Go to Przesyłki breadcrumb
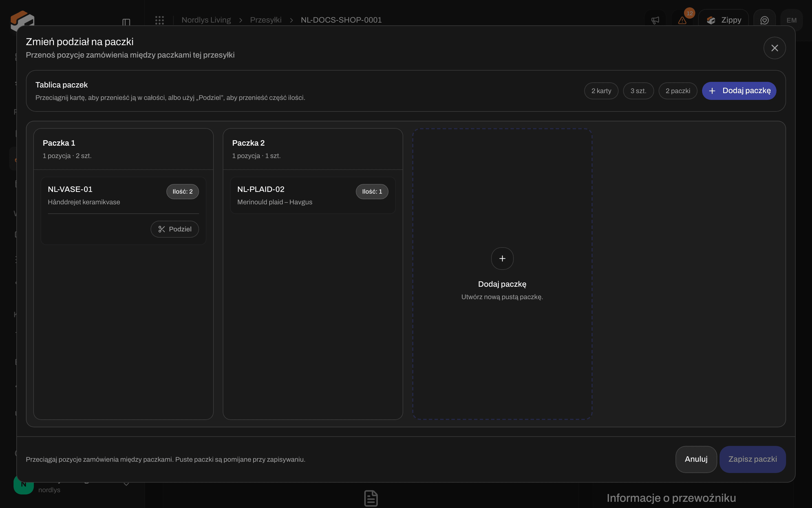812x508 pixels. coord(265,20)
